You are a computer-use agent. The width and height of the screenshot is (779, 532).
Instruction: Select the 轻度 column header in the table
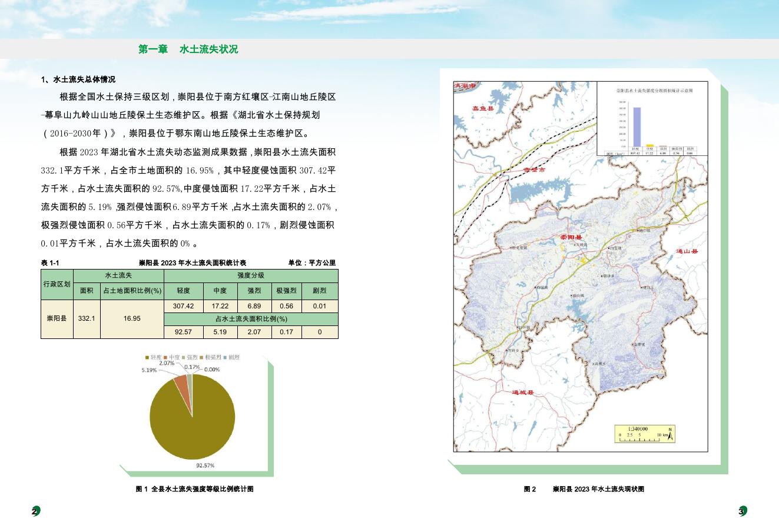184,291
